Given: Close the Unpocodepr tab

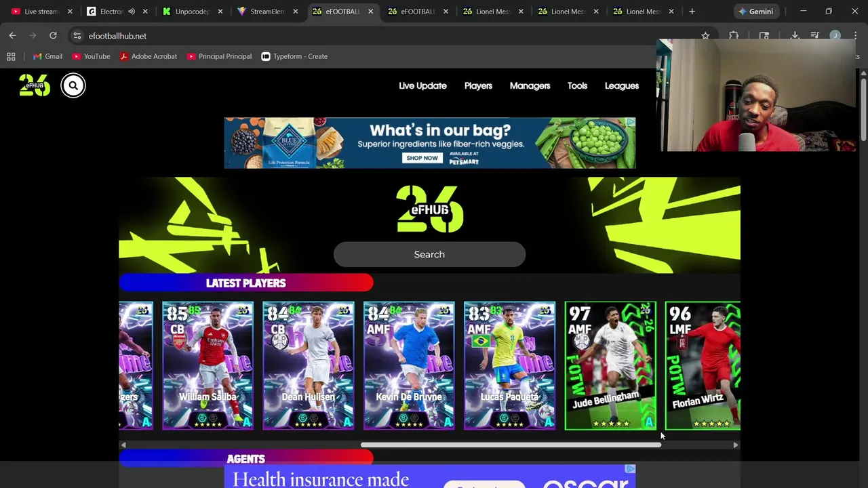Looking at the screenshot, I should pyautogui.click(x=220, y=12).
